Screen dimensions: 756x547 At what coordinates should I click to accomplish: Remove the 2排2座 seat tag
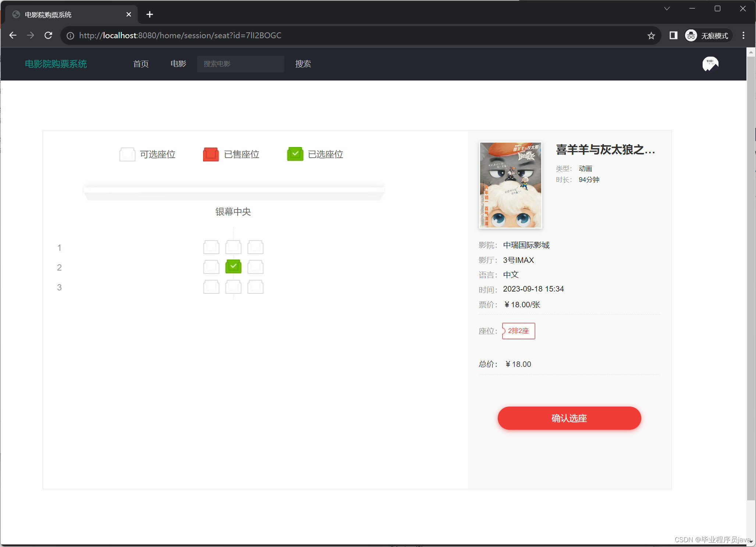(518, 331)
